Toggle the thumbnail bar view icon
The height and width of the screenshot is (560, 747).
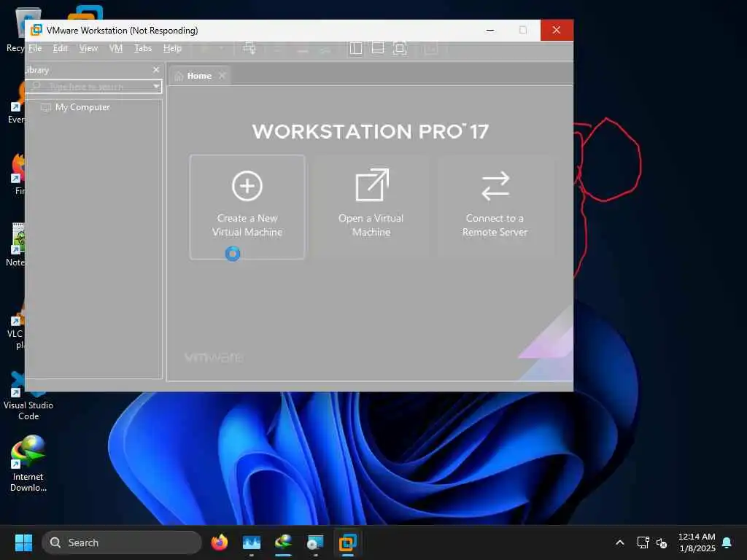pyautogui.click(x=378, y=48)
